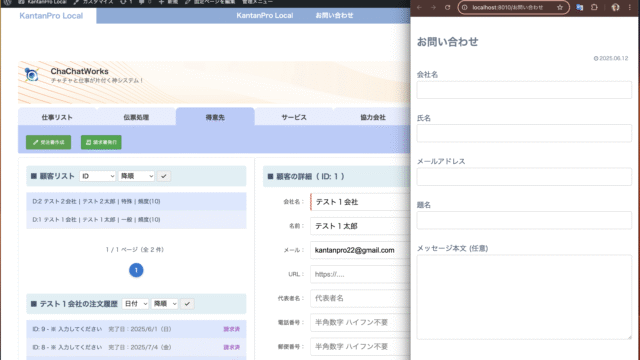The width and height of the screenshot is (640, 360).
Task: Open KantanPro Local in the admin bar
Action: (x=42, y=2)
